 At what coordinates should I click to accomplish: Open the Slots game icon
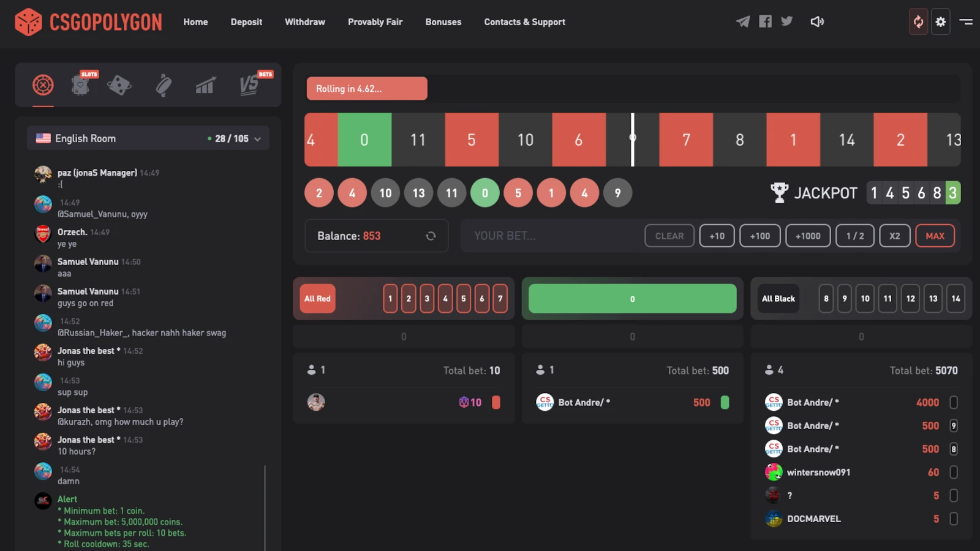[81, 84]
